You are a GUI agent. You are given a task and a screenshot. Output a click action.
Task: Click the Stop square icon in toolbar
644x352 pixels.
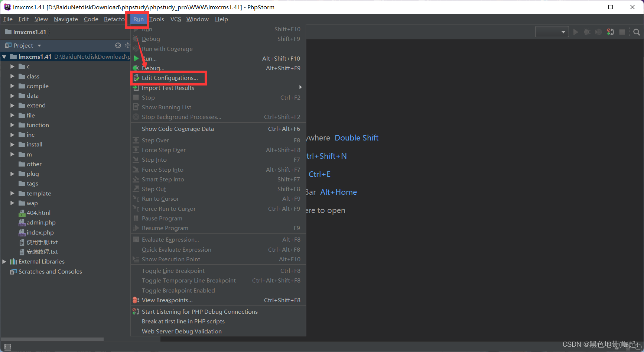[622, 32]
